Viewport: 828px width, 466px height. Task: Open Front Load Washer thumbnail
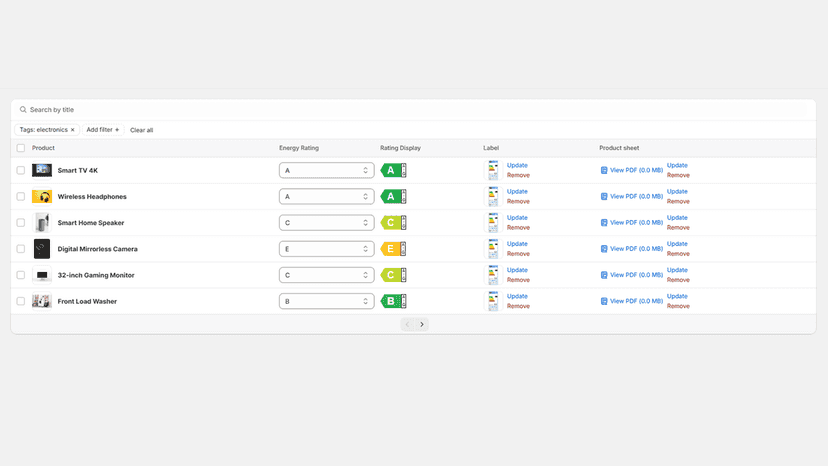pyautogui.click(x=42, y=301)
